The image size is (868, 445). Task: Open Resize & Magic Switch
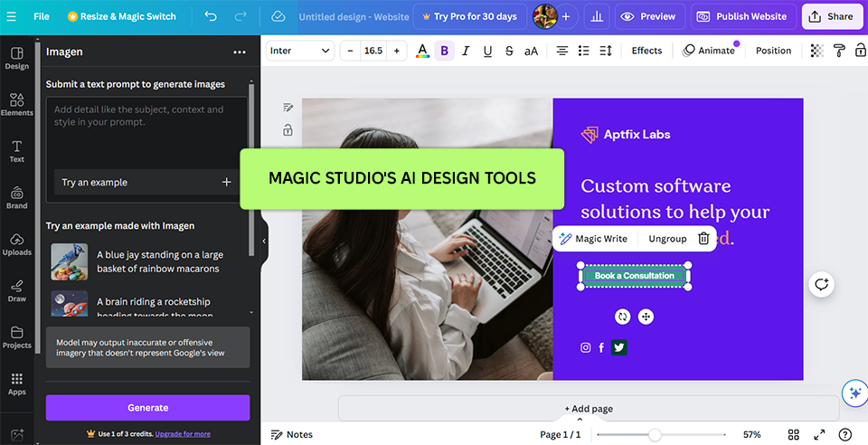(122, 16)
